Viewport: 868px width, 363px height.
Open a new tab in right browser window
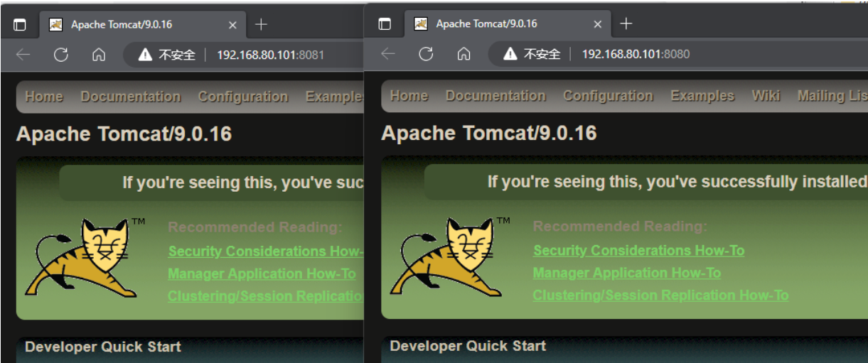[626, 24]
